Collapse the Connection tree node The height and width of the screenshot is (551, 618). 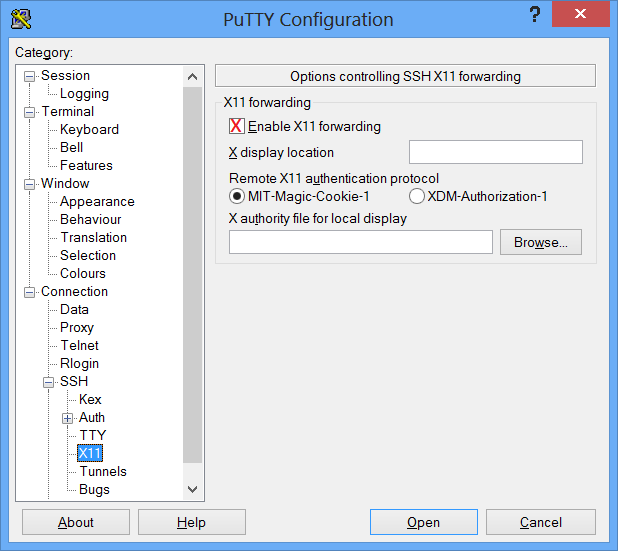(x=29, y=292)
